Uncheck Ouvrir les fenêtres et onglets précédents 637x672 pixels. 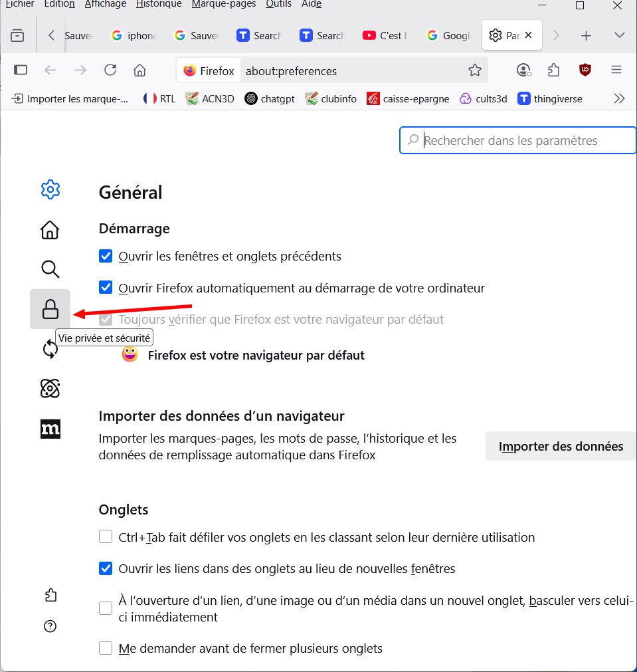[106, 256]
